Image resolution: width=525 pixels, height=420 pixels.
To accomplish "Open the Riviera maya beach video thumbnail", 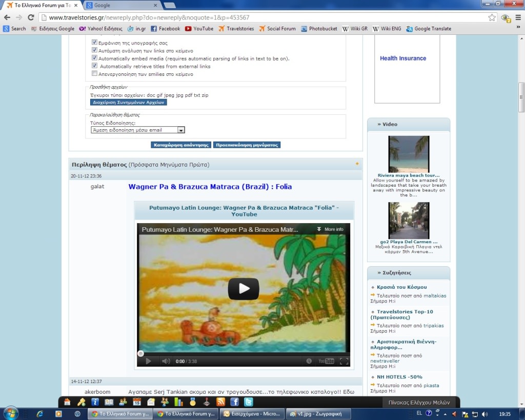I will tap(409, 154).
